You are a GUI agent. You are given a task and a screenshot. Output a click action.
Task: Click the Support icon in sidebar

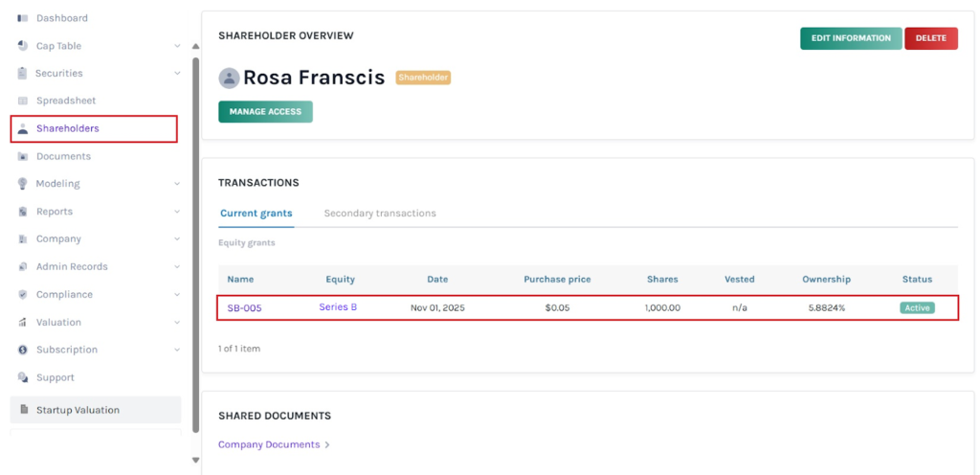pos(23,377)
